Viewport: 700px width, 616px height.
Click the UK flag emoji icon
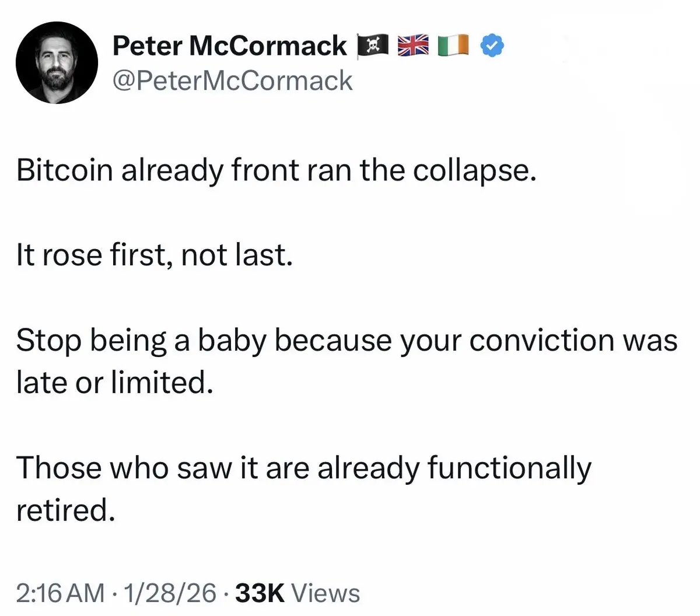coord(413,46)
